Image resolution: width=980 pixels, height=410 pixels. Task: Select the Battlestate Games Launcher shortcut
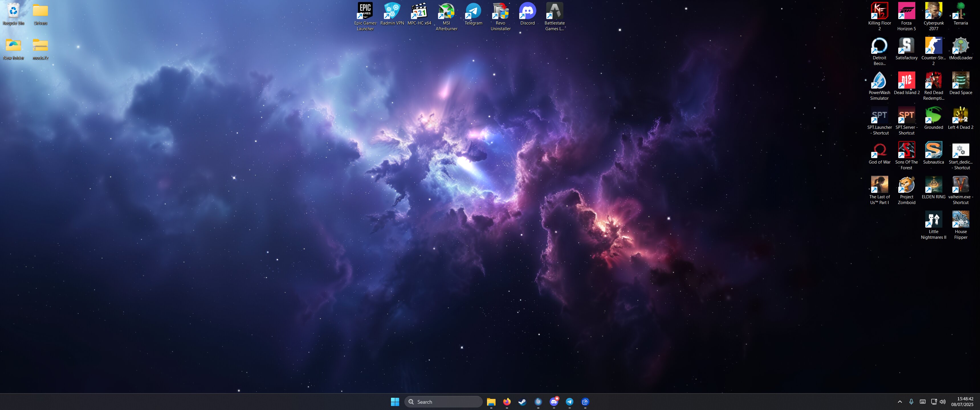[x=554, y=16]
